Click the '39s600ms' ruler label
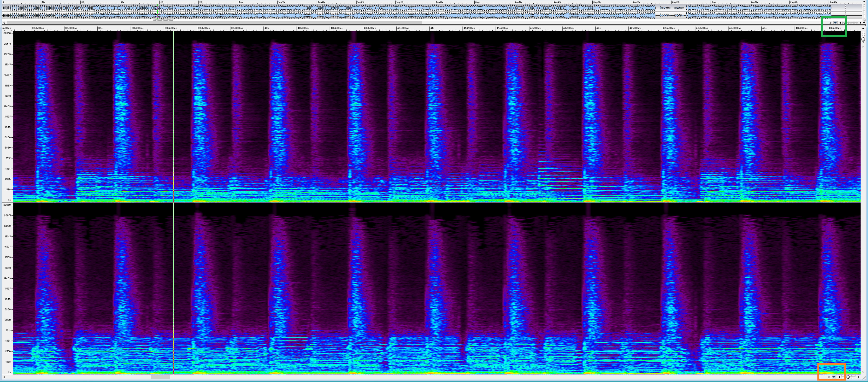The width and height of the screenshot is (868, 382). click(204, 28)
